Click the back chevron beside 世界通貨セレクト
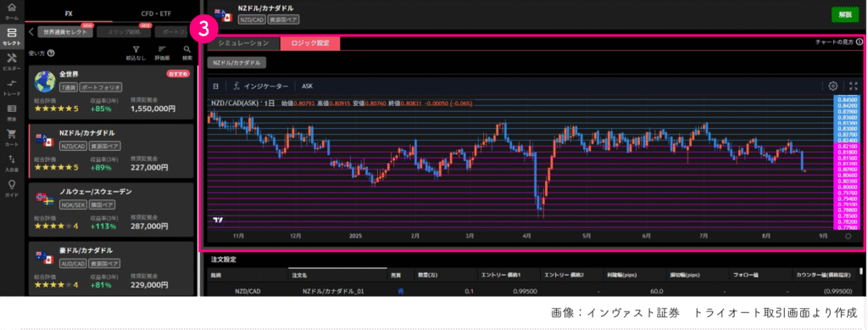The width and height of the screenshot is (868, 330). [x=32, y=31]
